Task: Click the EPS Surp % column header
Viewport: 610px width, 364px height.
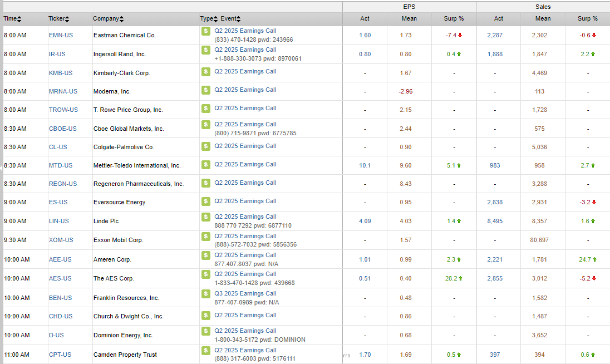Action: pyautogui.click(x=454, y=19)
